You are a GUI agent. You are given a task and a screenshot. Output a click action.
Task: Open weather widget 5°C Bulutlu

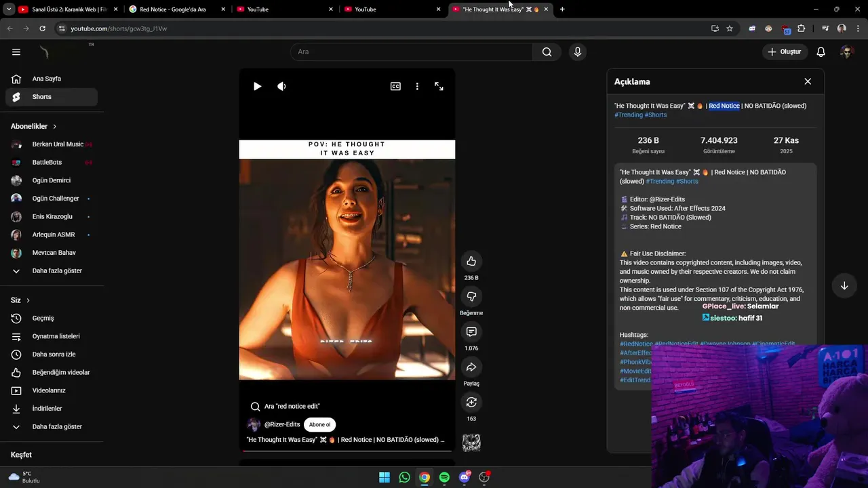click(x=24, y=477)
